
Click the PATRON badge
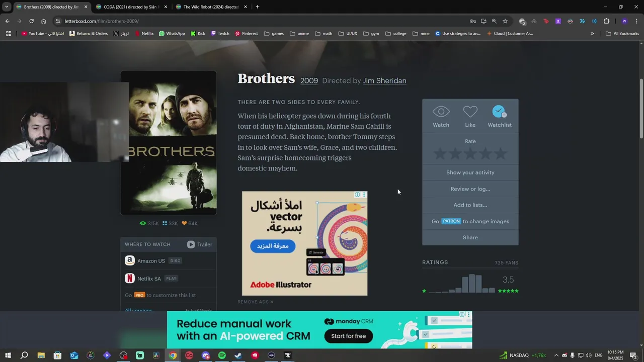point(451,221)
